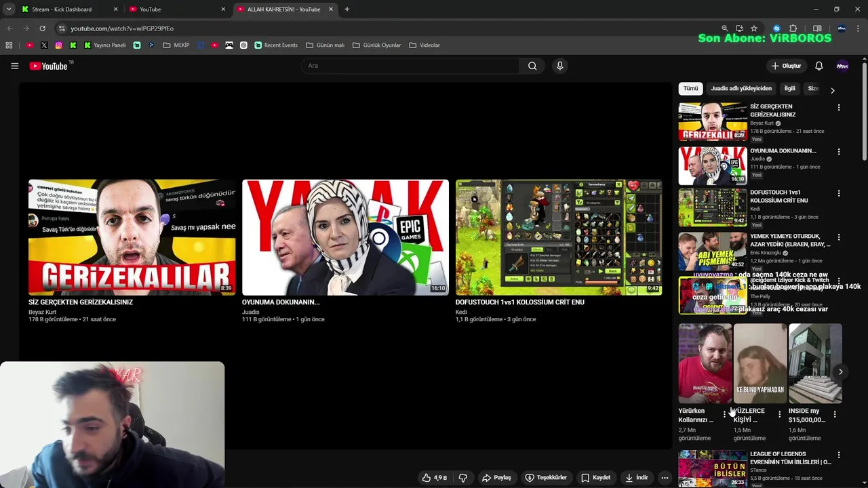Click the Kaydet save button

click(595, 478)
